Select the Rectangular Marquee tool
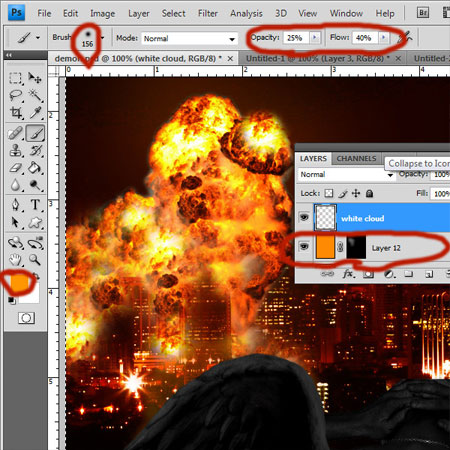Screen dimensions: 450x450 pos(15,78)
